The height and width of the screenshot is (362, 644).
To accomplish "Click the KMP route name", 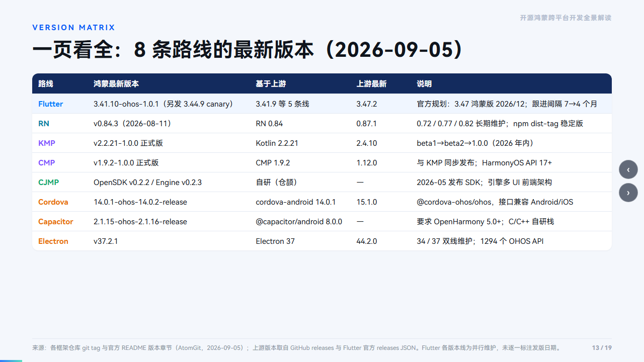I will (x=47, y=143).
